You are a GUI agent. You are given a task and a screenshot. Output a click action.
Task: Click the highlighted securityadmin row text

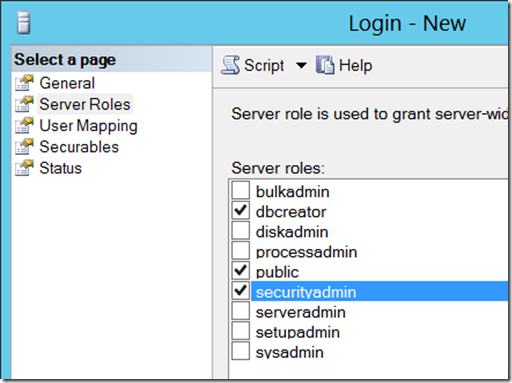306,292
